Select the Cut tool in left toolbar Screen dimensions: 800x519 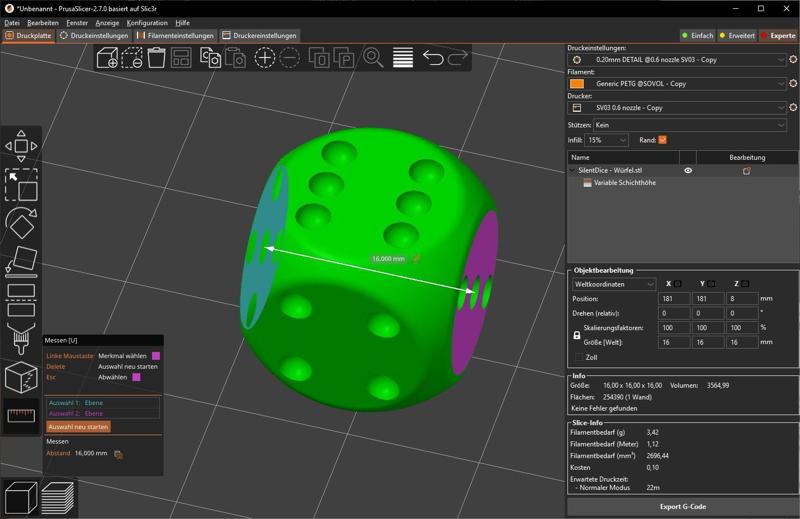click(21, 298)
